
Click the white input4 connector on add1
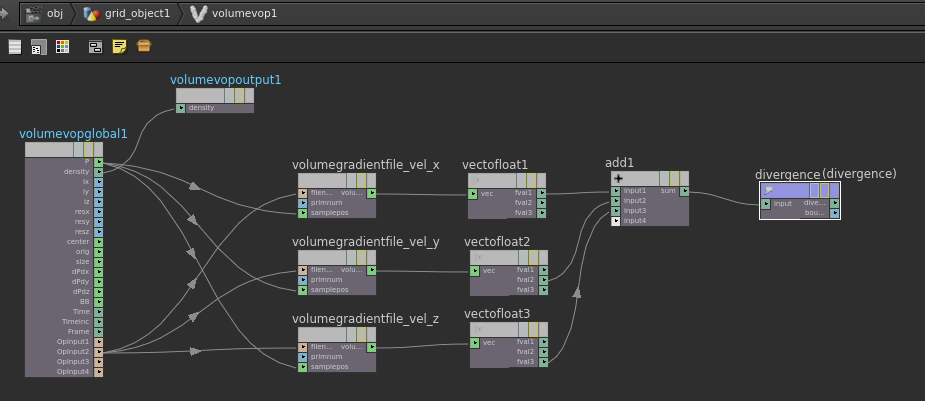tap(615, 221)
